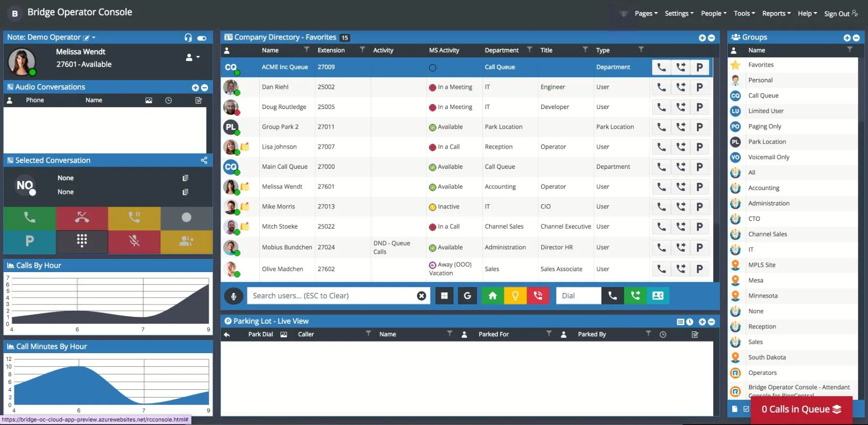The width and height of the screenshot is (868, 425).
Task: Call Dan Riehl using phone icon
Action: [661, 87]
